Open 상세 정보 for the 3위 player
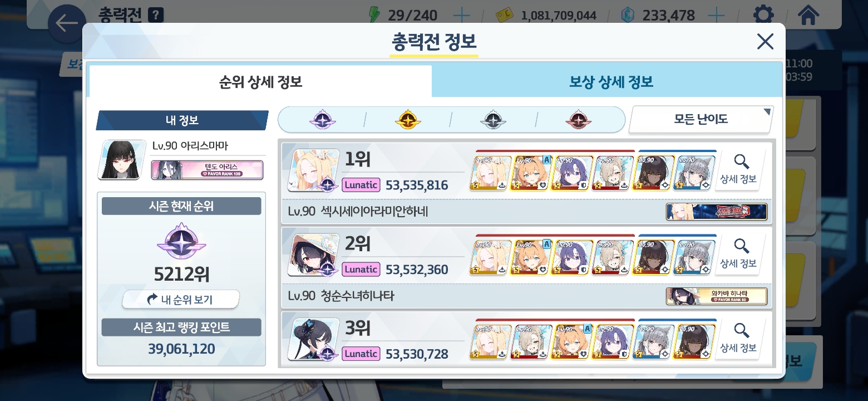868x401 pixels. pos(738,338)
